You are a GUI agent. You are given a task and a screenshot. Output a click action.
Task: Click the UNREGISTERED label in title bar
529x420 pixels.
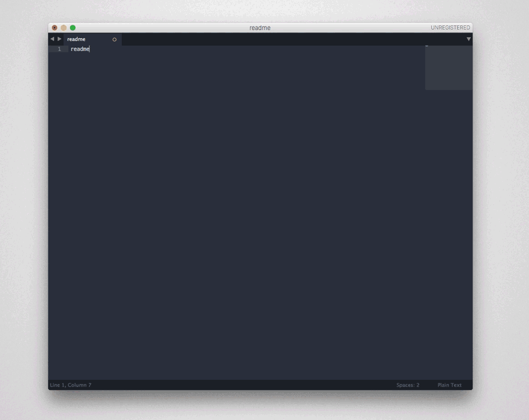[450, 28]
